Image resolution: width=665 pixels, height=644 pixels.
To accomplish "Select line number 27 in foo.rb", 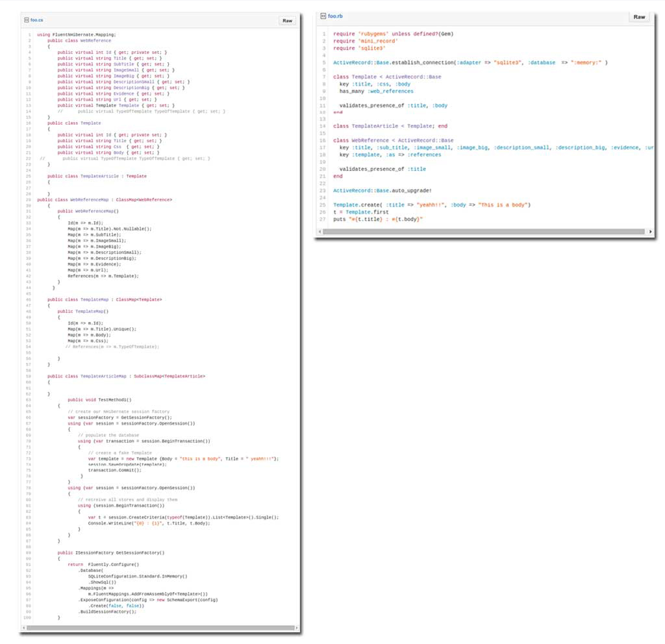I will tap(323, 219).
